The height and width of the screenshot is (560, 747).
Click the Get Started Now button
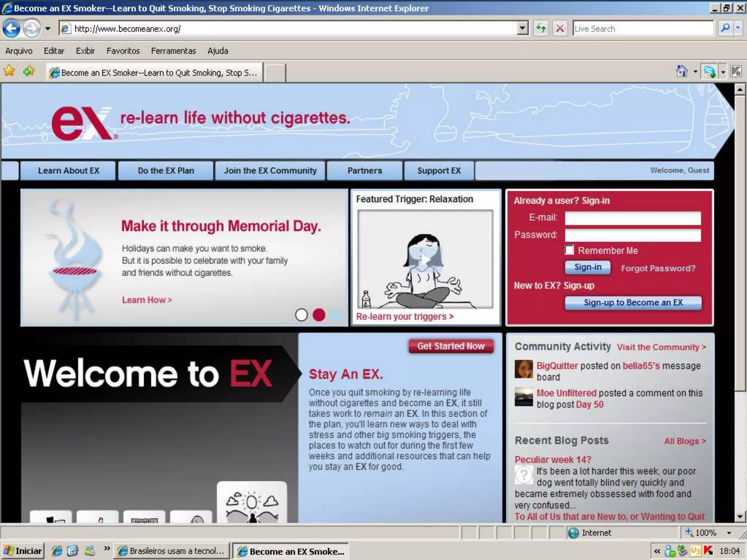(x=451, y=346)
